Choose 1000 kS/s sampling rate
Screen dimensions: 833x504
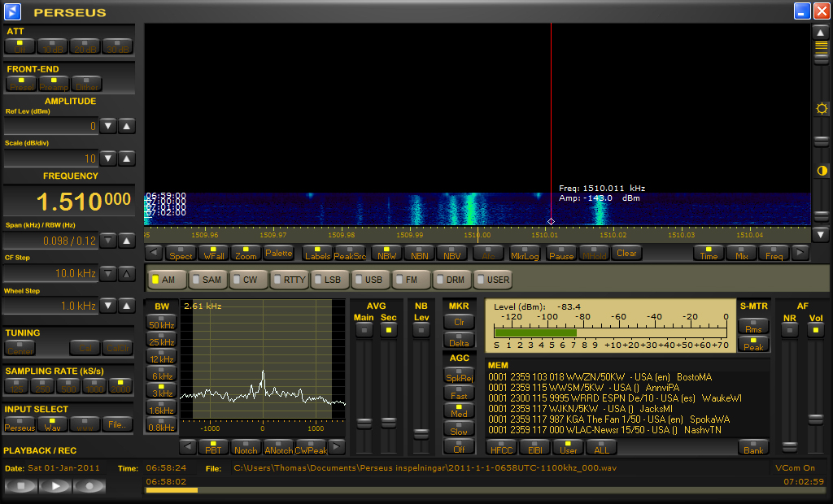[x=94, y=386]
